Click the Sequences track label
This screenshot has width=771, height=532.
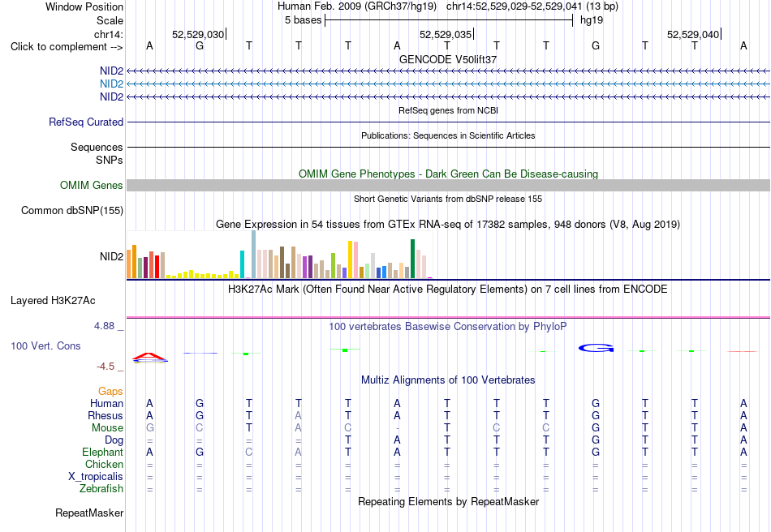(97, 147)
